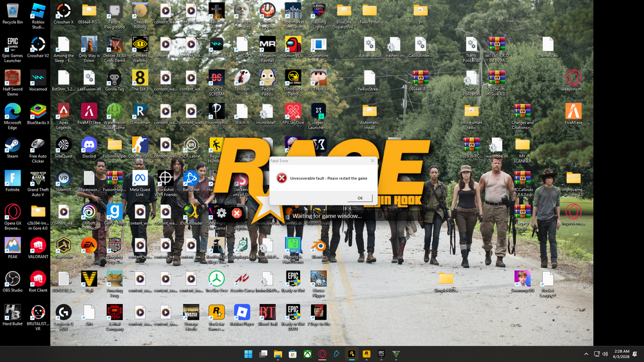Select the 7 Days to Die icon
This screenshot has height=362, width=644.
pyautogui.click(x=318, y=316)
